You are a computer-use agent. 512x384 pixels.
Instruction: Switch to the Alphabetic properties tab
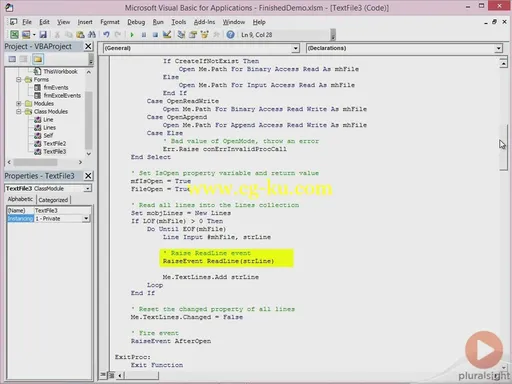(x=20, y=199)
